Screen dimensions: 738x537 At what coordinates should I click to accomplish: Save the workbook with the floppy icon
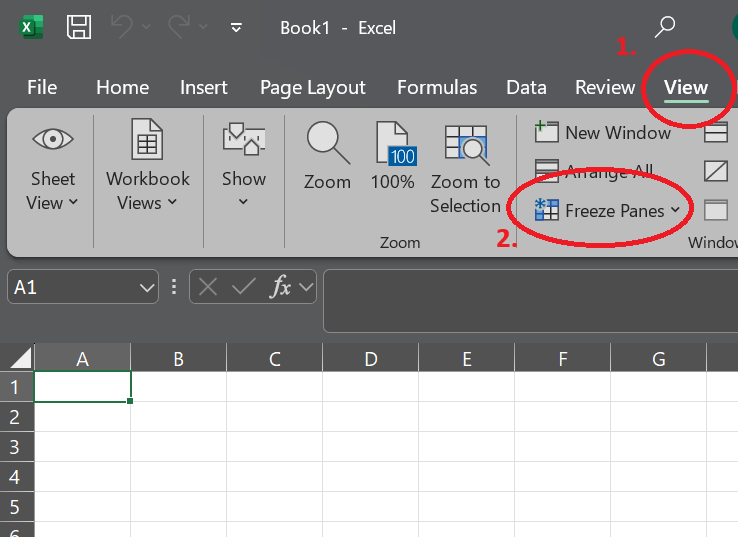click(x=79, y=27)
